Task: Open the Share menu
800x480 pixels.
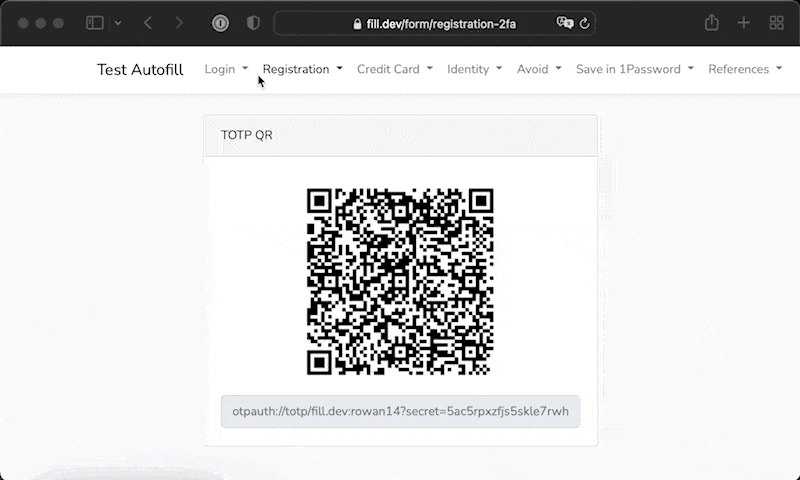Action: [712, 23]
